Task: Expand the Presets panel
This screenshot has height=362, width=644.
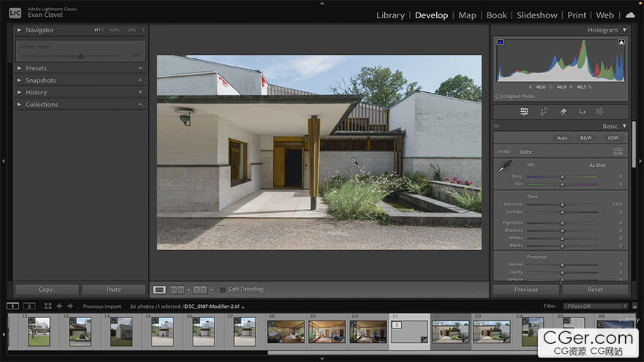Action: pos(19,68)
